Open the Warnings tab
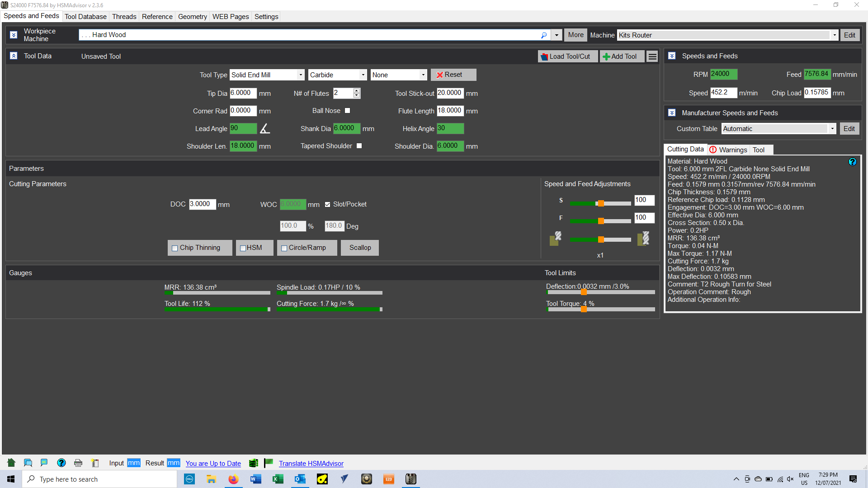This screenshot has width=868, height=488. pos(728,150)
